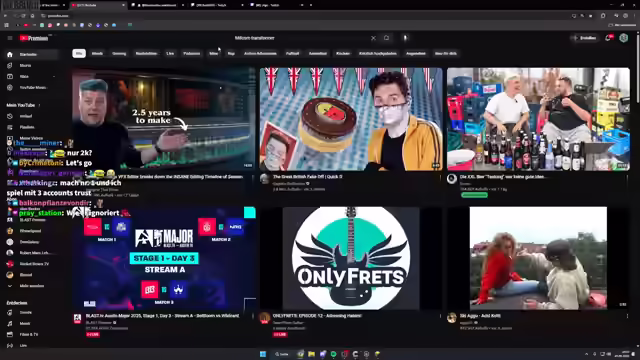Select the Musik filter chip

pos(97,53)
